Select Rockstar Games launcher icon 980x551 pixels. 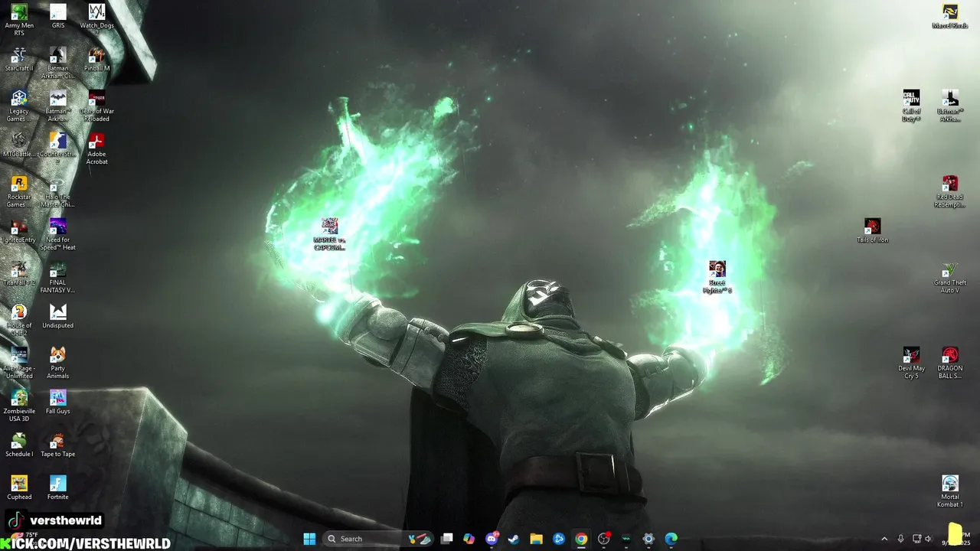(19, 191)
